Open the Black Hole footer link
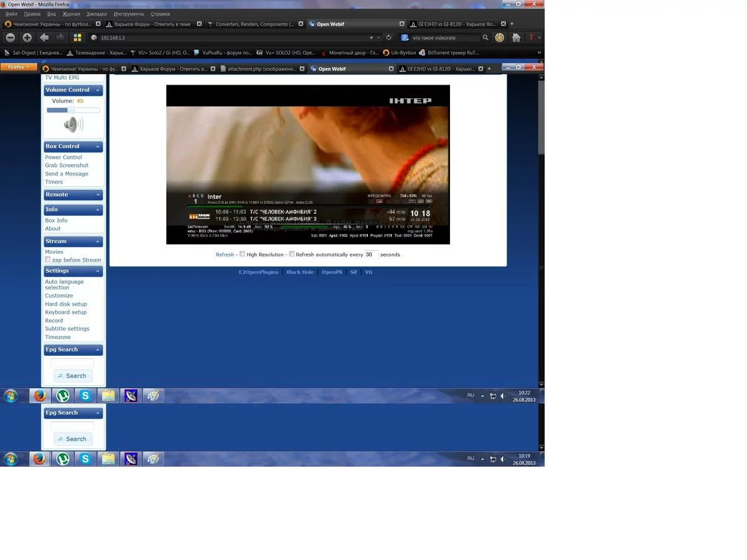 (x=300, y=272)
